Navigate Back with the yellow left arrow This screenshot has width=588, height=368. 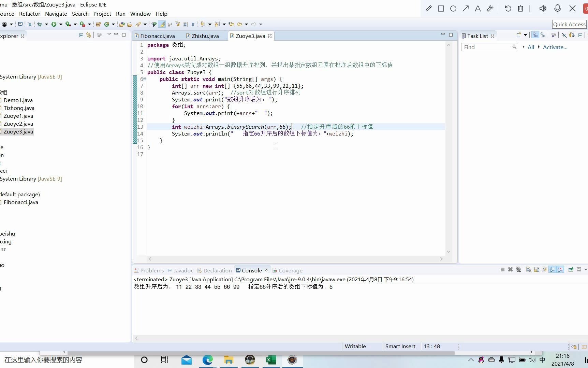click(x=239, y=24)
